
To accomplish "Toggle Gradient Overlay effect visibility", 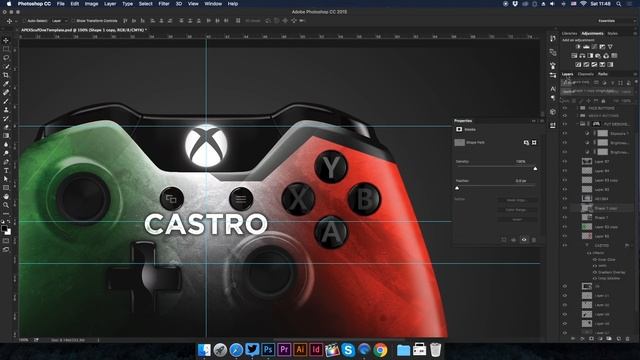I will click(x=595, y=272).
